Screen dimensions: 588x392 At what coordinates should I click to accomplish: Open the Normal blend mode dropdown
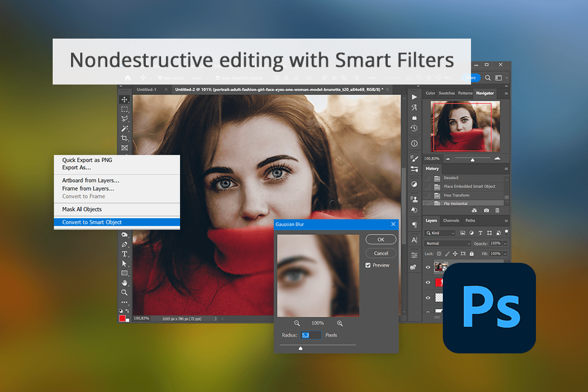(448, 243)
